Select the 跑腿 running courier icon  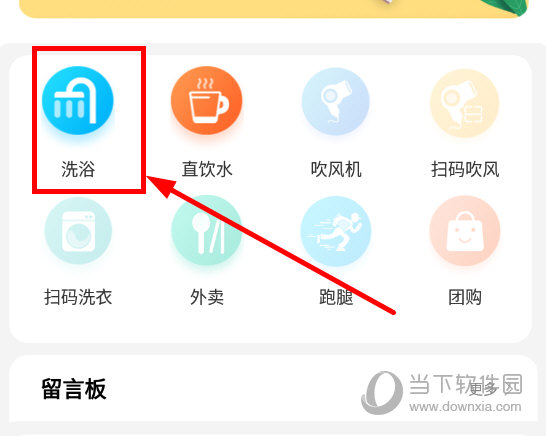(x=336, y=231)
